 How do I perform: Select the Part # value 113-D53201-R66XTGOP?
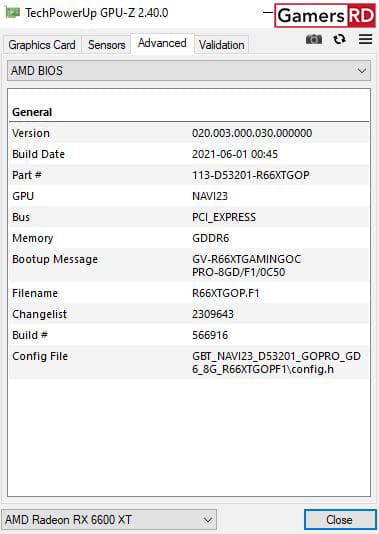[251, 175]
